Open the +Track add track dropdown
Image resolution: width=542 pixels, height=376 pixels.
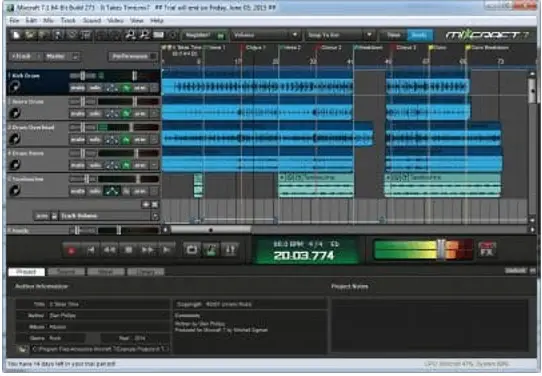[26, 56]
